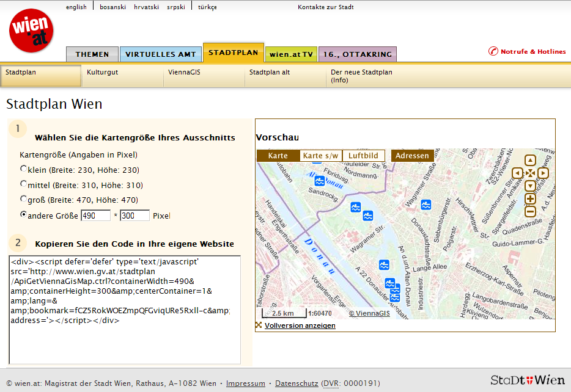This screenshot has height=392, width=571.
Task: Toggle the Adressen map layer
Action: (x=412, y=156)
